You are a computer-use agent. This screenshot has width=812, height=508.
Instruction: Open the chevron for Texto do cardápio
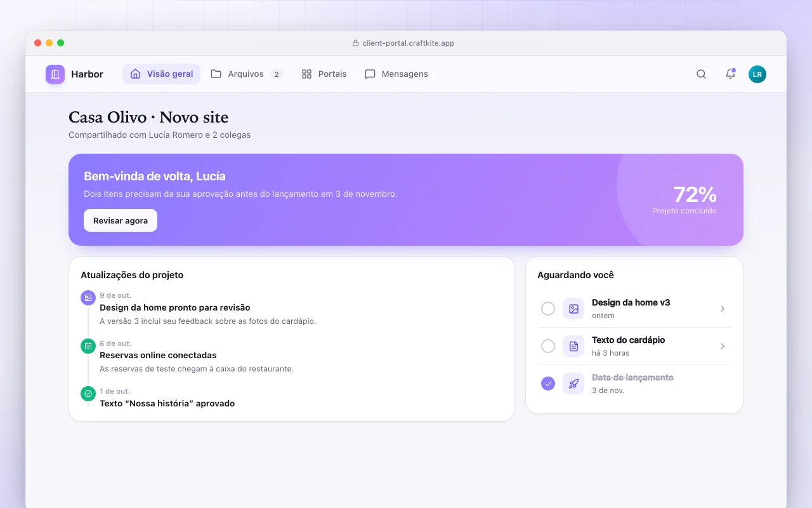click(x=723, y=346)
